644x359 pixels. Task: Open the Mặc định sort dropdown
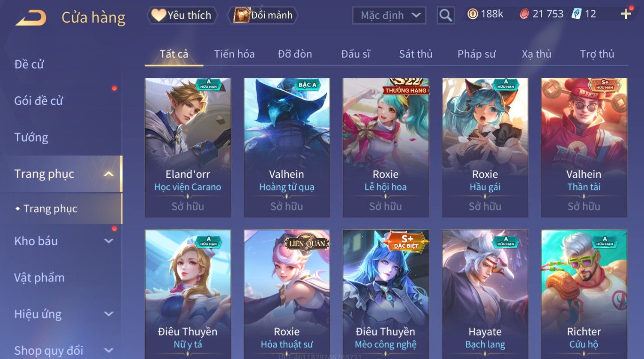point(389,15)
